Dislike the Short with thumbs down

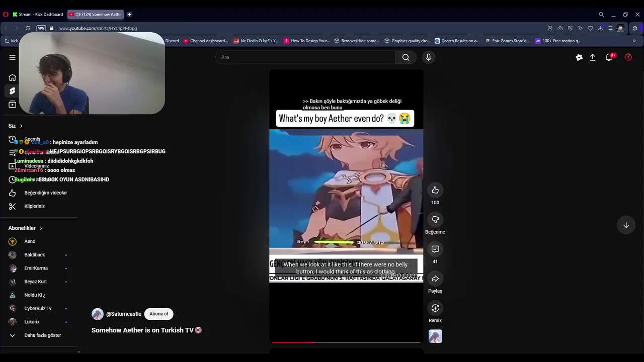pos(435,219)
